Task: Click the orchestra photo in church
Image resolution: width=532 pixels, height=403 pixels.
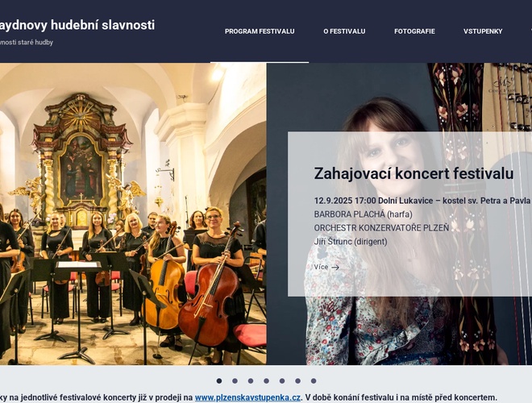Action: pos(133,214)
